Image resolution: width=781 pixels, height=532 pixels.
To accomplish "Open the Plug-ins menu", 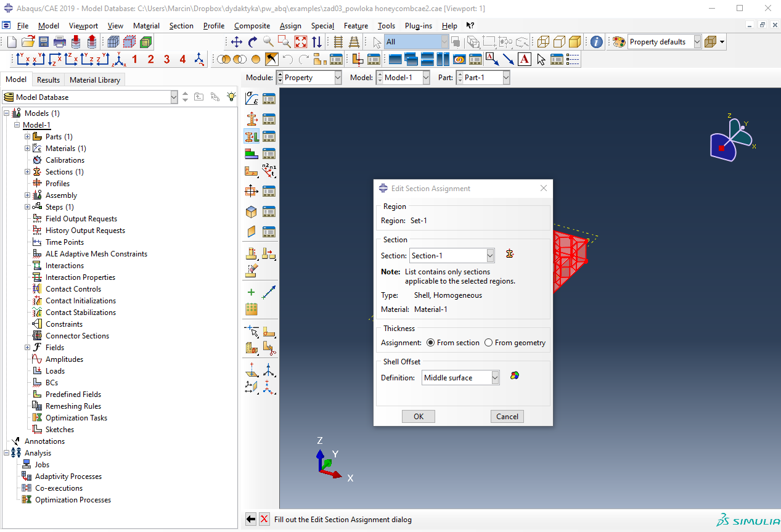I will pos(418,26).
